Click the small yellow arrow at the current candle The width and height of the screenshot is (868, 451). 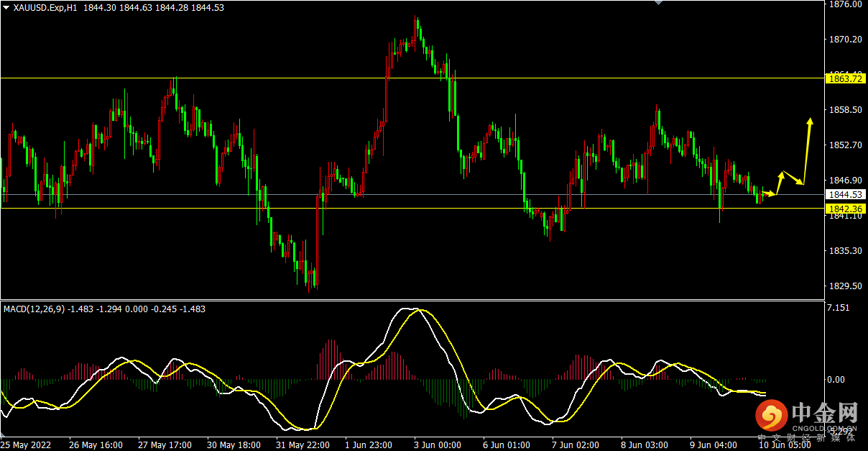(770, 193)
